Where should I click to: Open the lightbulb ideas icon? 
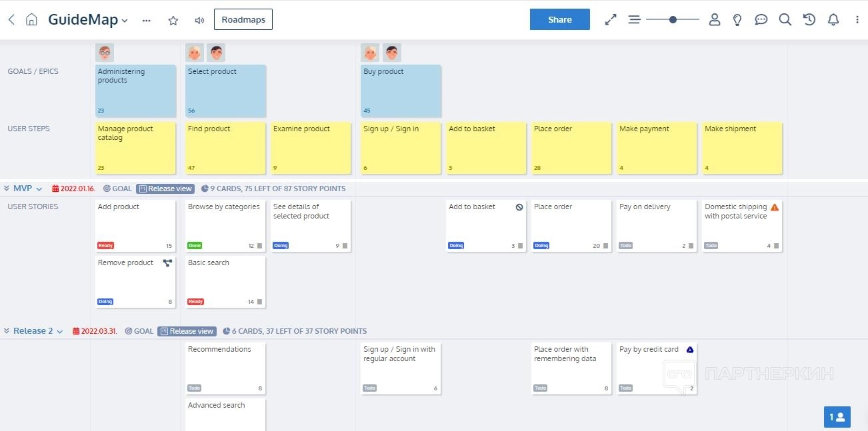point(737,20)
